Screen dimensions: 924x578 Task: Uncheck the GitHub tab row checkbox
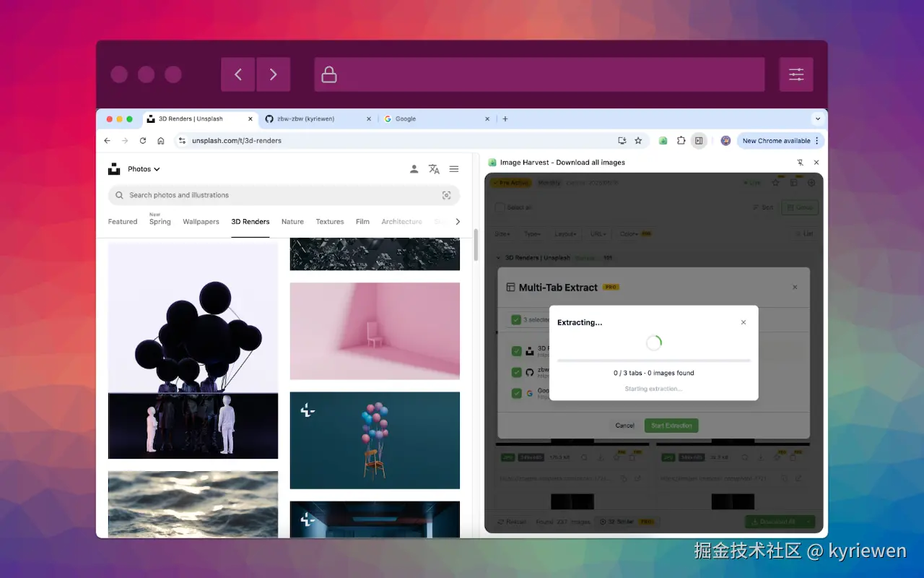(516, 372)
